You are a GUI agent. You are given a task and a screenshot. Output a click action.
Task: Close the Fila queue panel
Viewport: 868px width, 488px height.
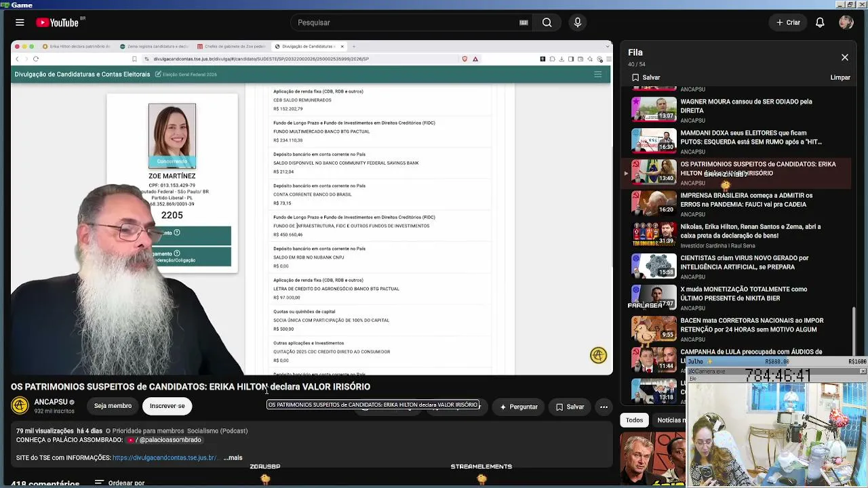click(845, 58)
